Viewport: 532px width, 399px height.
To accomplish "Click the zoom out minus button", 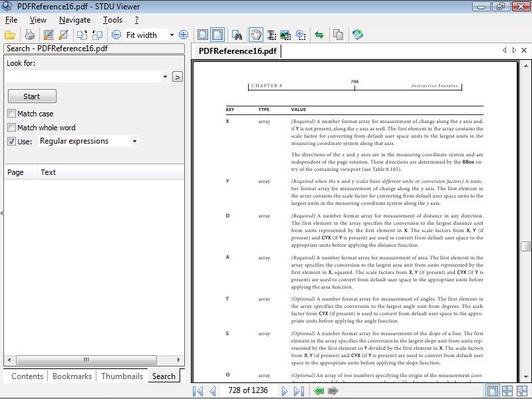I will [116, 35].
